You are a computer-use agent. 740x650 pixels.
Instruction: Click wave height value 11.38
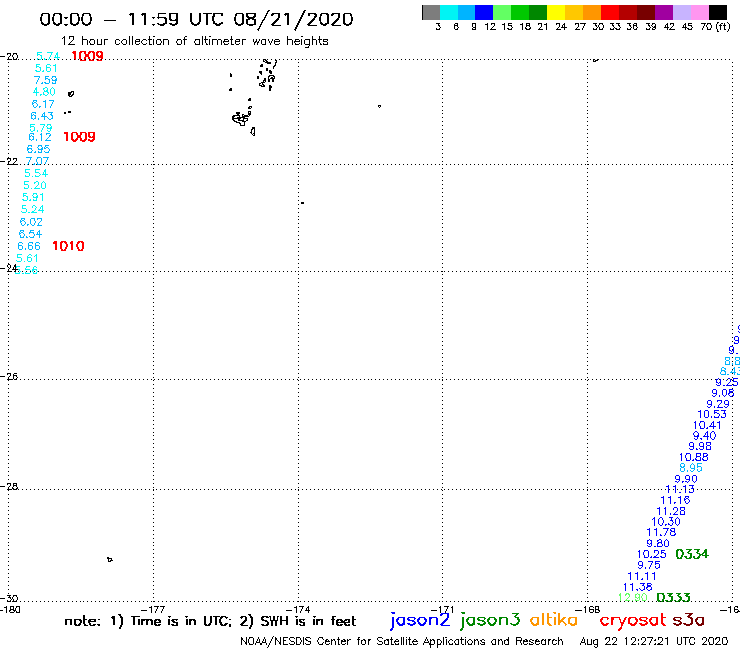point(638,587)
